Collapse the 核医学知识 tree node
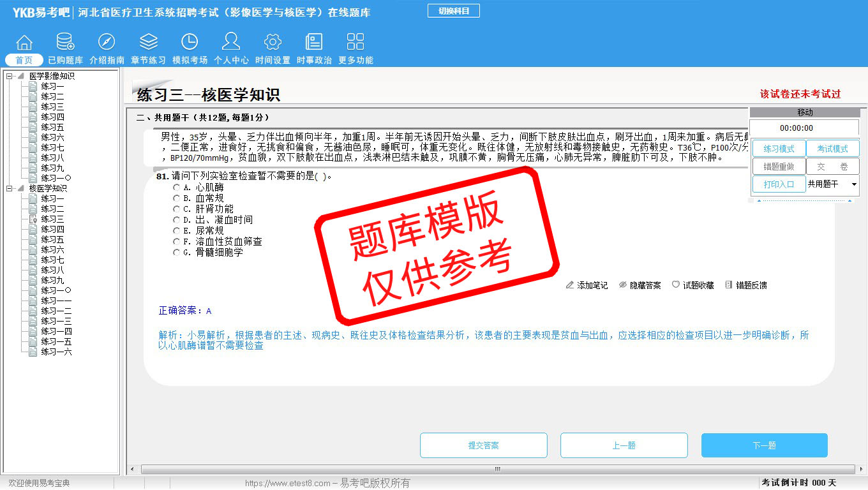This screenshot has height=490, width=868. pyautogui.click(x=10, y=188)
